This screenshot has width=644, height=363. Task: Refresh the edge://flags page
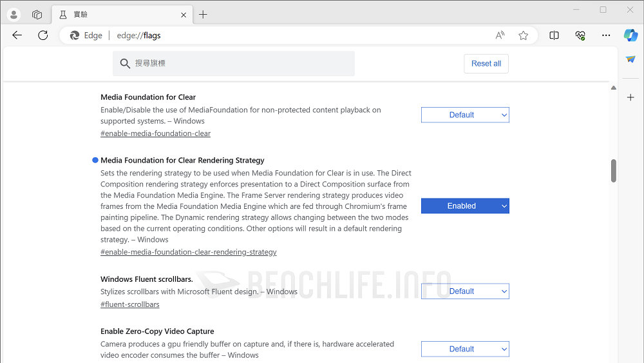[x=43, y=35]
